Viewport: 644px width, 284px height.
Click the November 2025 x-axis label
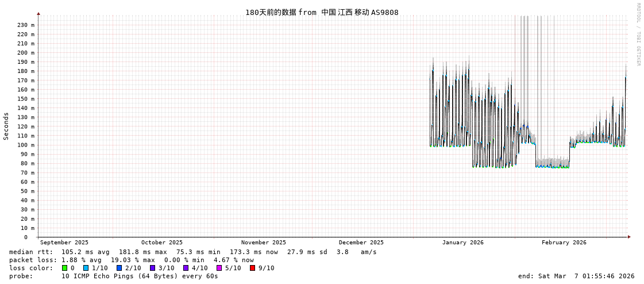click(x=263, y=243)
